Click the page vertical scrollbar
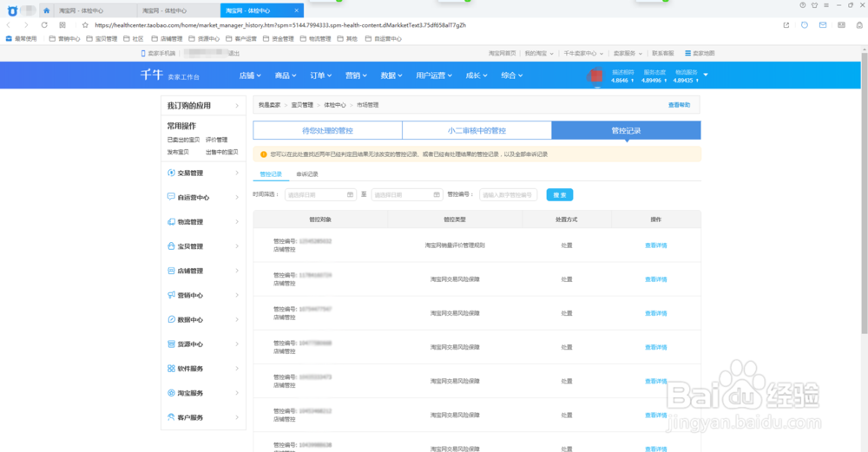 click(x=865, y=193)
